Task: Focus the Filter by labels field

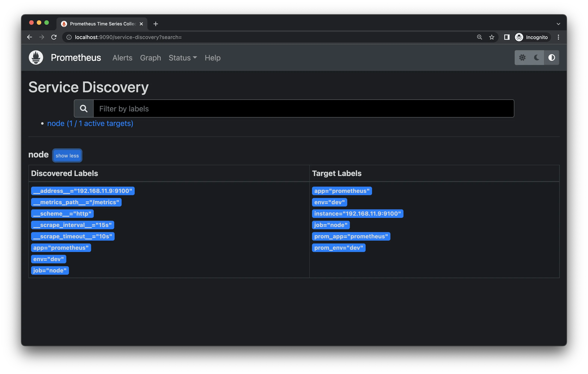Action: coord(303,108)
